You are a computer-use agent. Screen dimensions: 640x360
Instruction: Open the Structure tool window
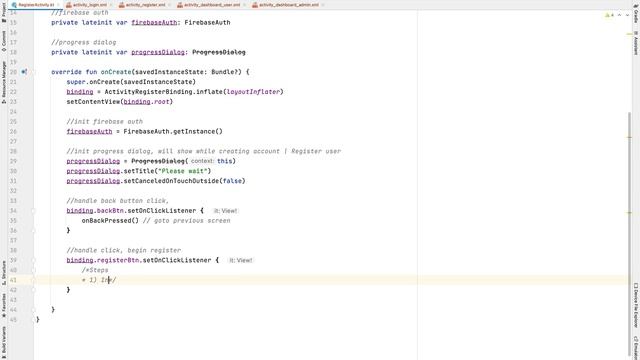(x=4, y=273)
